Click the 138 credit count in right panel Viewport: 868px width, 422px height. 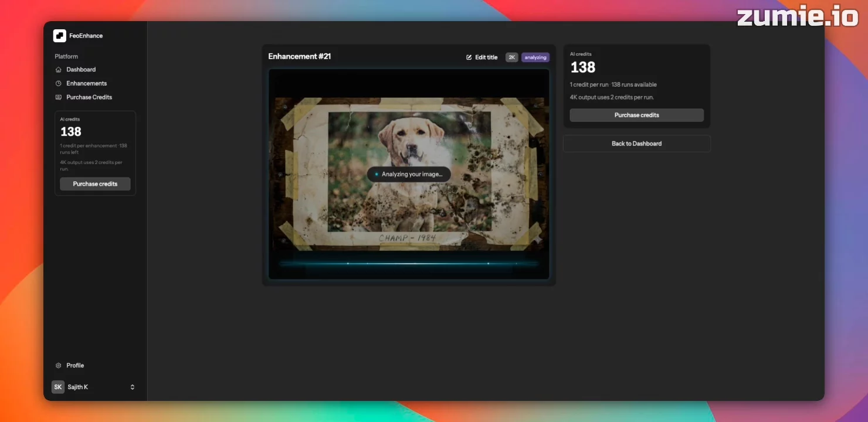pyautogui.click(x=583, y=67)
